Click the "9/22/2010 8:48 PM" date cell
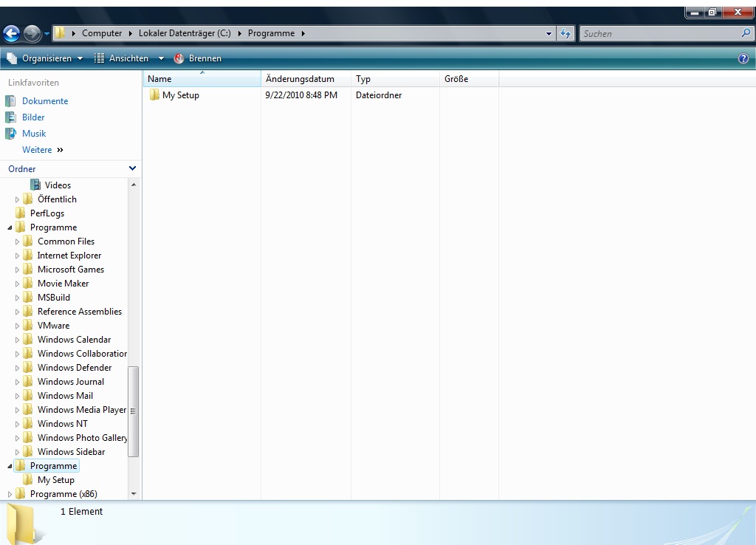This screenshot has height=545, width=756. pyautogui.click(x=301, y=95)
